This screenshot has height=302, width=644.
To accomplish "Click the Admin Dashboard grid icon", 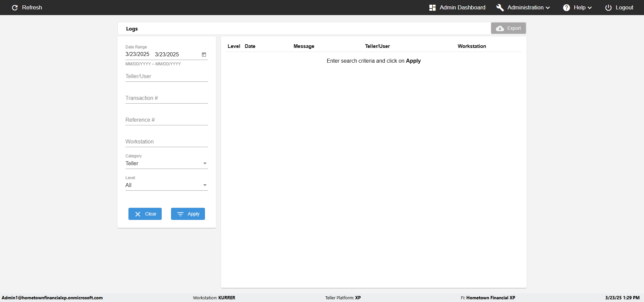I will 432,7.
